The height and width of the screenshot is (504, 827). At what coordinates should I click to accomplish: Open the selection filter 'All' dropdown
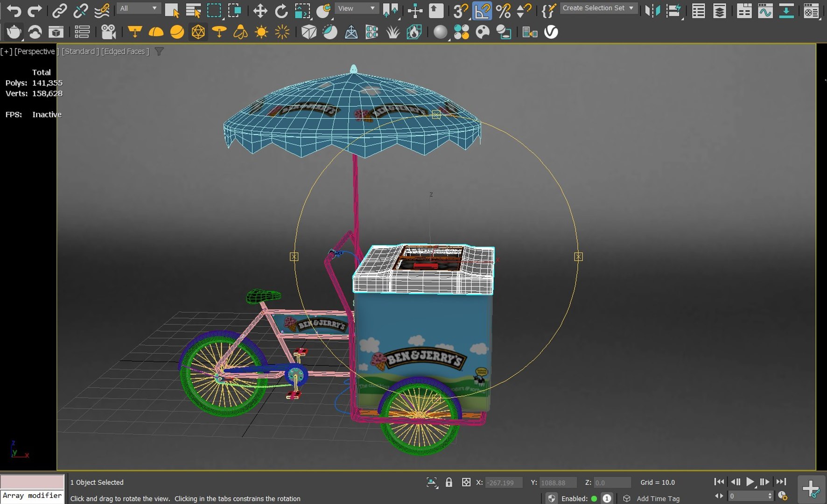tap(138, 8)
